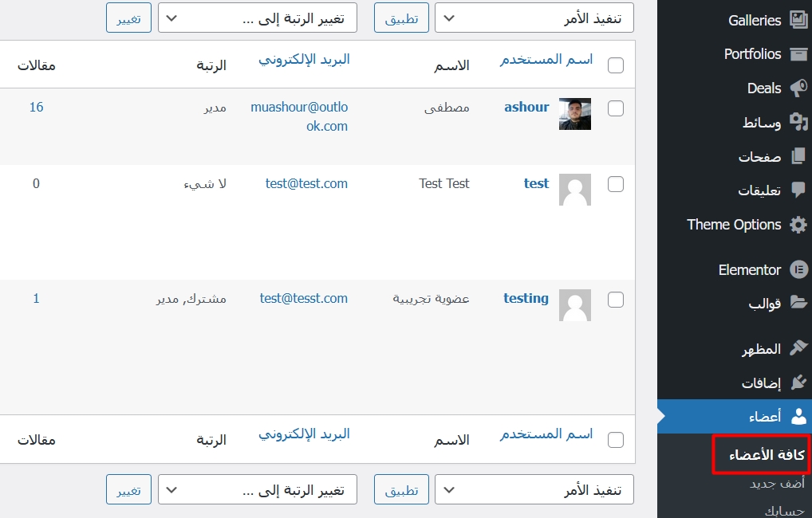This screenshot has width=812, height=518.
Task: Click the name cell 'مصطفى'
Action: (x=447, y=108)
